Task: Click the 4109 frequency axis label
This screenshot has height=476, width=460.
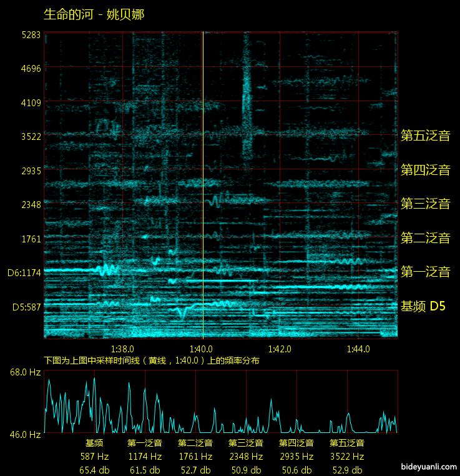Action: (x=30, y=102)
